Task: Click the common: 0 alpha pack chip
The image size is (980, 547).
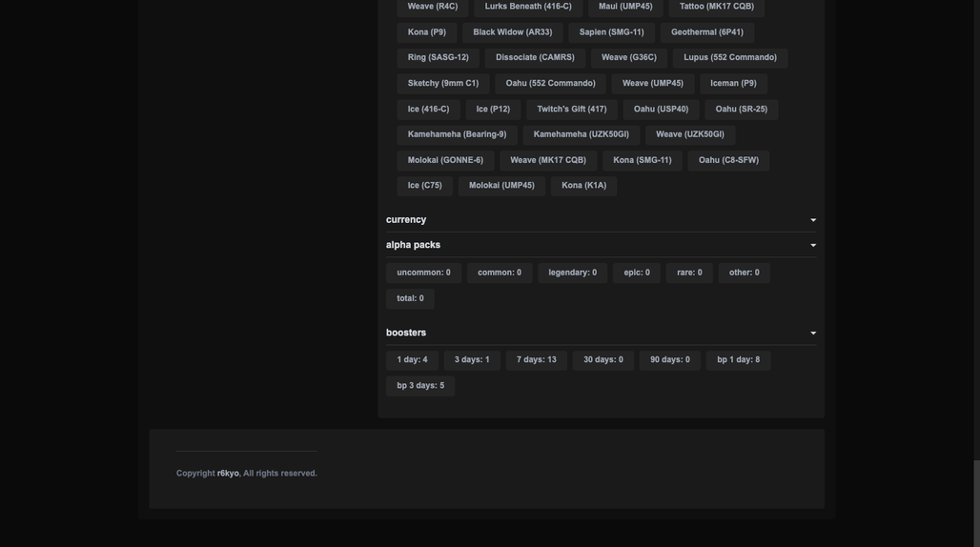Action: point(500,273)
